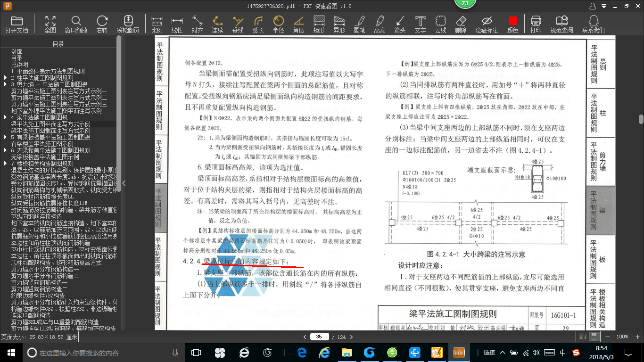Screen dimensions: 644x362
Task: Select the 弧长 arc length tool
Action: coord(258,24)
